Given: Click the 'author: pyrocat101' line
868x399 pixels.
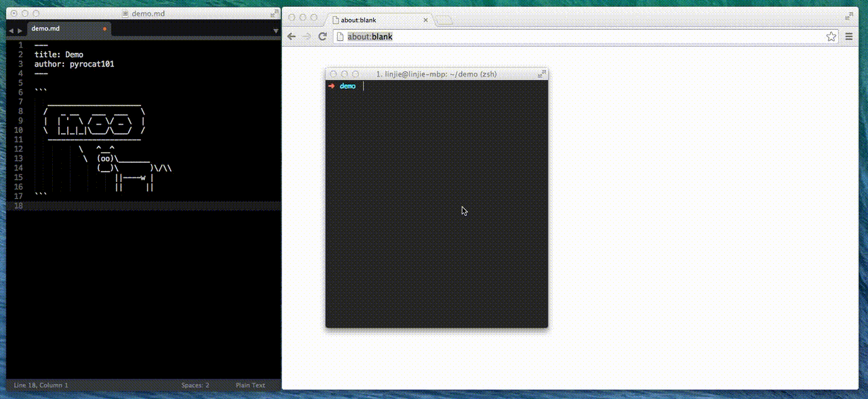Looking at the screenshot, I should pyautogui.click(x=75, y=64).
